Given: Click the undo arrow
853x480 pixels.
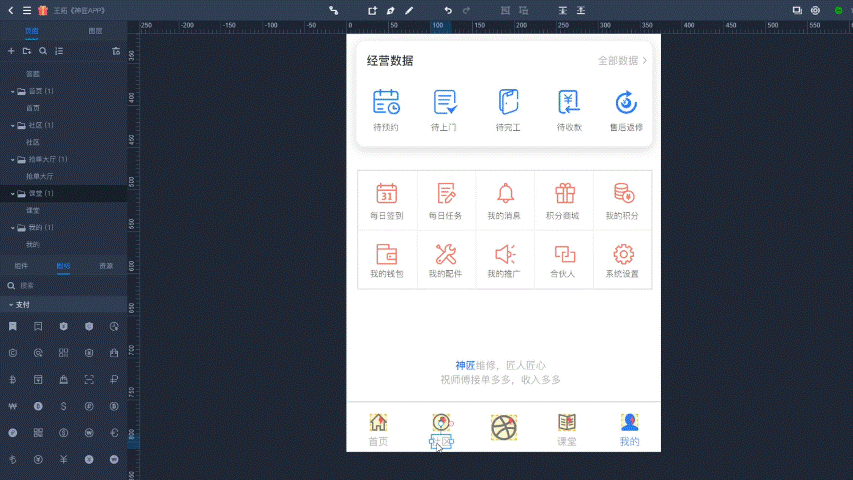Looking at the screenshot, I should pyautogui.click(x=448, y=10).
